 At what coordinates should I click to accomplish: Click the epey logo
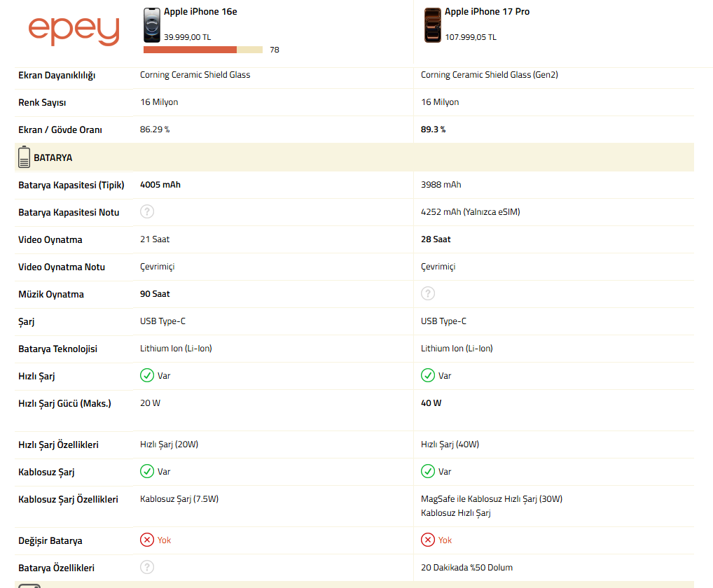(74, 31)
